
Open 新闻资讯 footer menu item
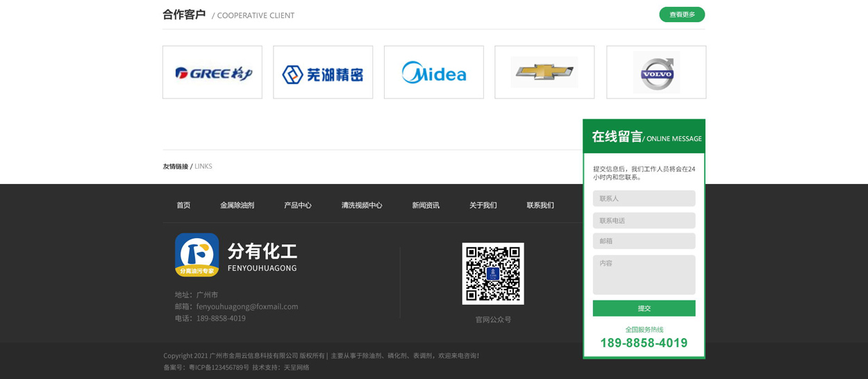(426, 205)
